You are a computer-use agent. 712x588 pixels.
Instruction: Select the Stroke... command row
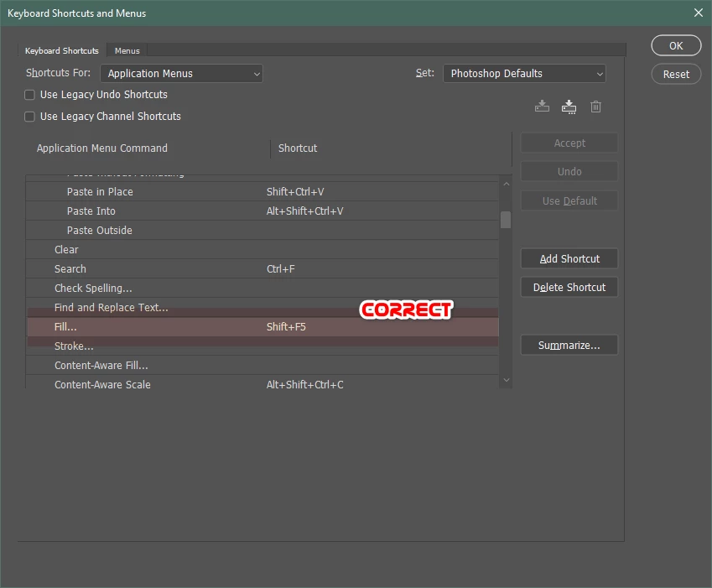coord(262,346)
